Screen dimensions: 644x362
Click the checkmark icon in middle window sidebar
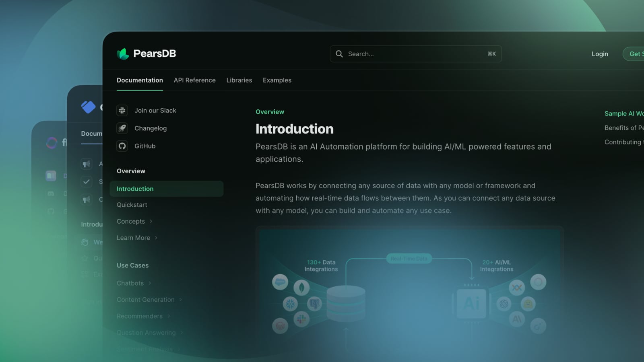point(86,181)
